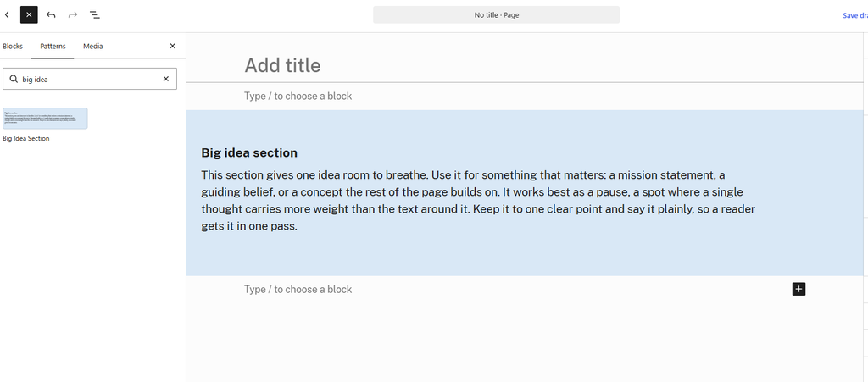
Task: Clear the 'big idea' search text
Action: coord(165,79)
